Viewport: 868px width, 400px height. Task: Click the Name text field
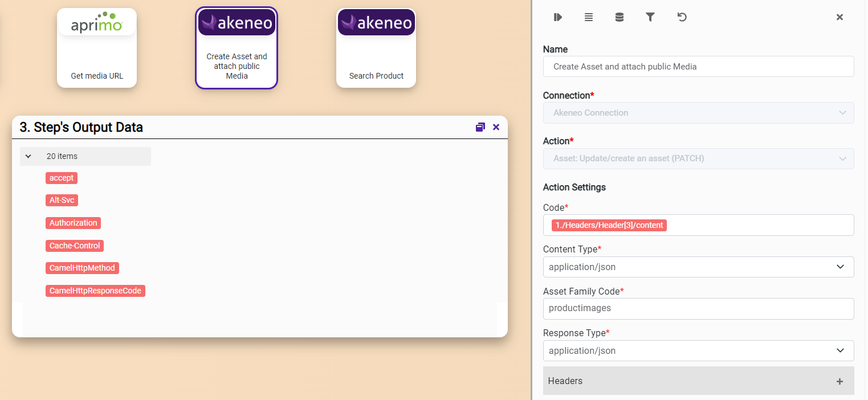698,67
